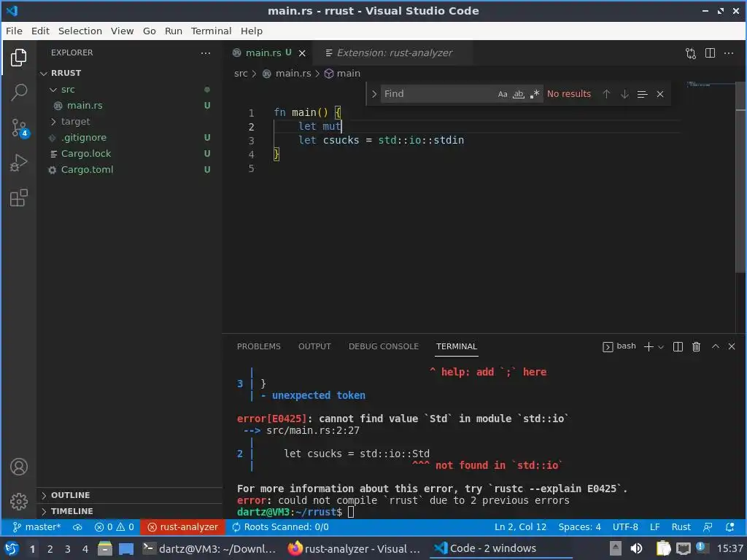Open the Run and Debug view
The image size is (747, 560).
pyautogui.click(x=18, y=163)
